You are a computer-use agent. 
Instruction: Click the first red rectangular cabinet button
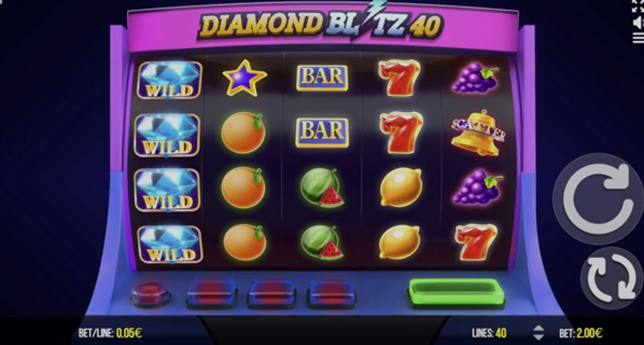[212, 293]
